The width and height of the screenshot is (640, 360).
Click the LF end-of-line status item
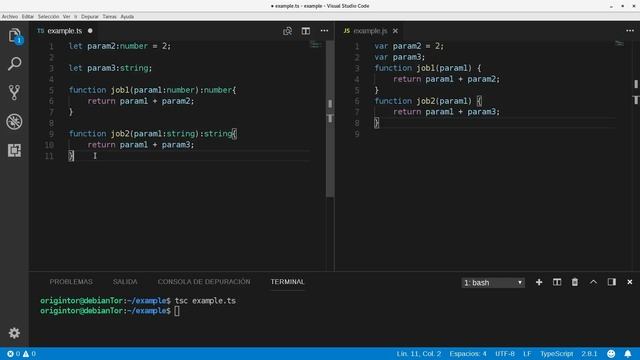point(527,354)
